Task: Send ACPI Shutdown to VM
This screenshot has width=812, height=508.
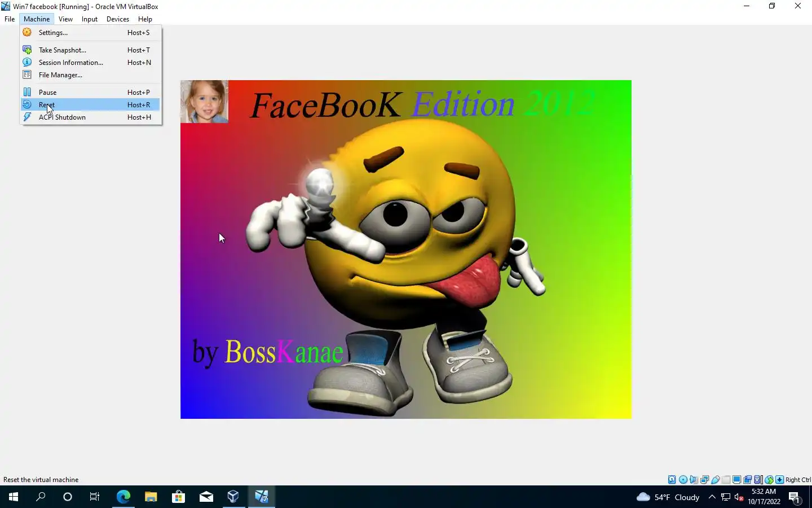Action: click(90, 117)
